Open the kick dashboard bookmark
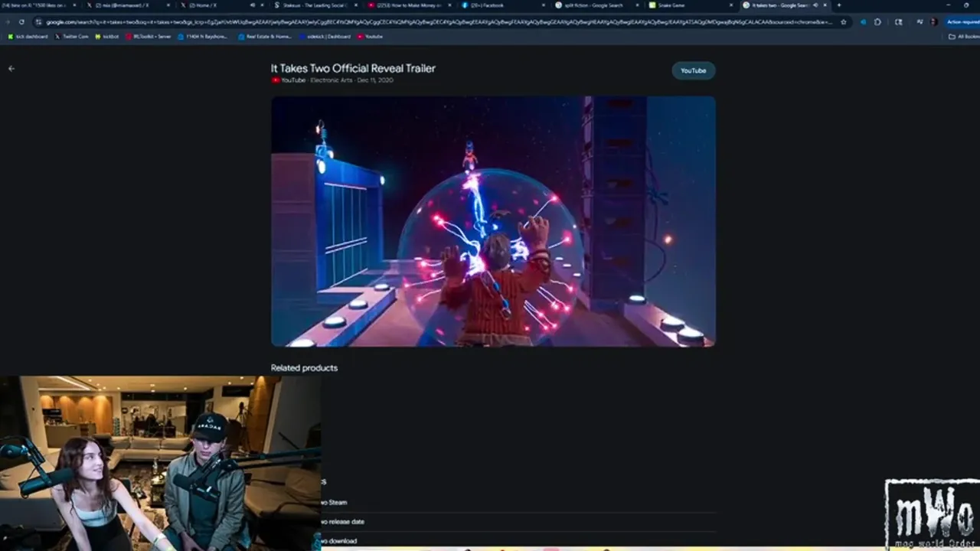The height and width of the screenshot is (551, 980). point(28,36)
